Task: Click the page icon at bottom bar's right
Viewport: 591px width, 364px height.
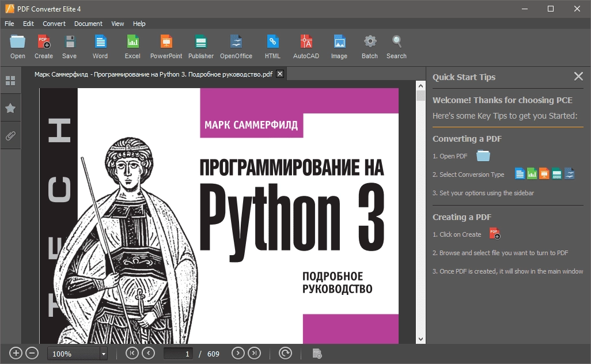Action: (x=317, y=354)
